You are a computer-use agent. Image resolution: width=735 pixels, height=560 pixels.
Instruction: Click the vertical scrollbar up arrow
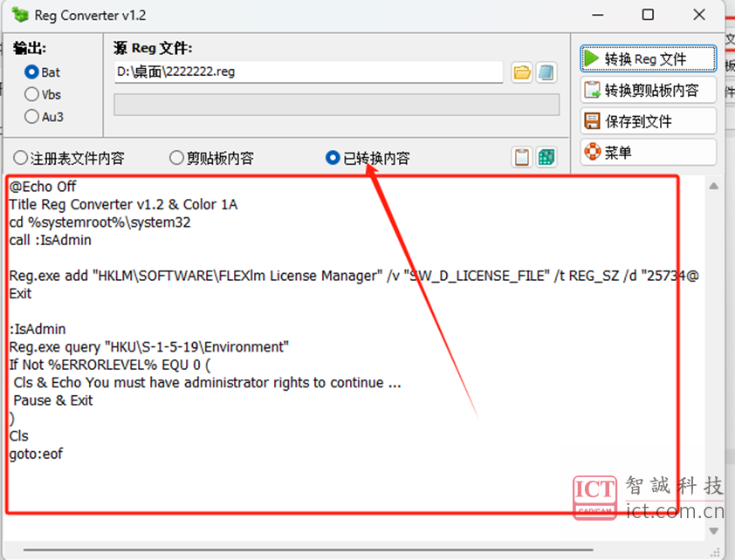713,187
